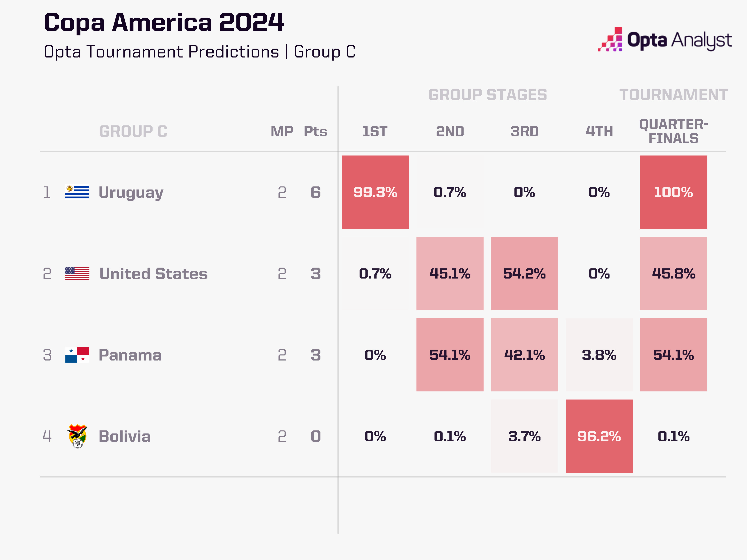The height and width of the screenshot is (560, 747).
Task: Select Bolivia's 96.2% fourth-place cell
Action: point(599,436)
